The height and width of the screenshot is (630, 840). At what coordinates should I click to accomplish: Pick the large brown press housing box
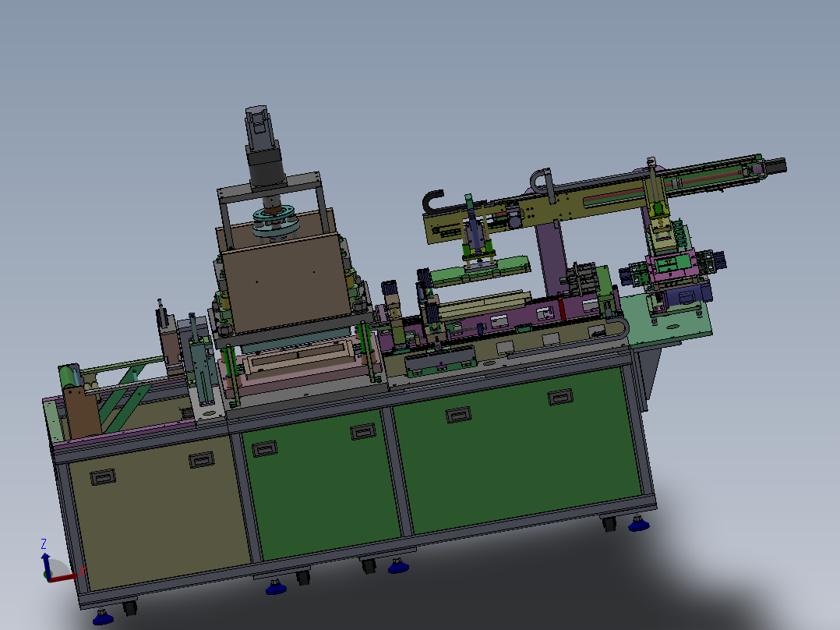pyautogui.click(x=287, y=283)
